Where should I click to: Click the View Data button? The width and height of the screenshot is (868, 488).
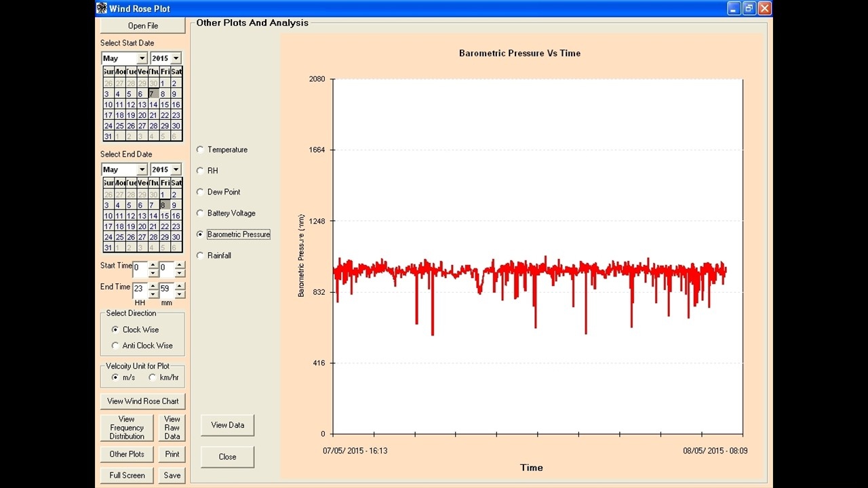(x=227, y=425)
